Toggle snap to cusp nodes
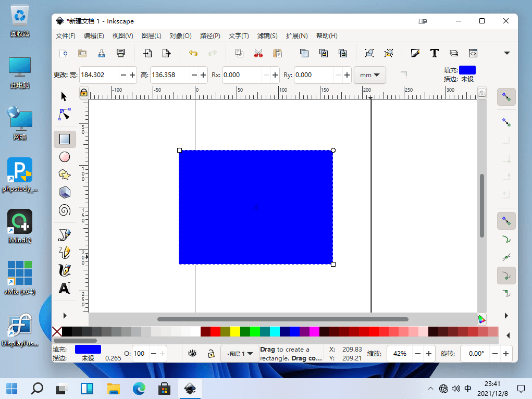Viewport: 532px width, 399px height. [506, 276]
